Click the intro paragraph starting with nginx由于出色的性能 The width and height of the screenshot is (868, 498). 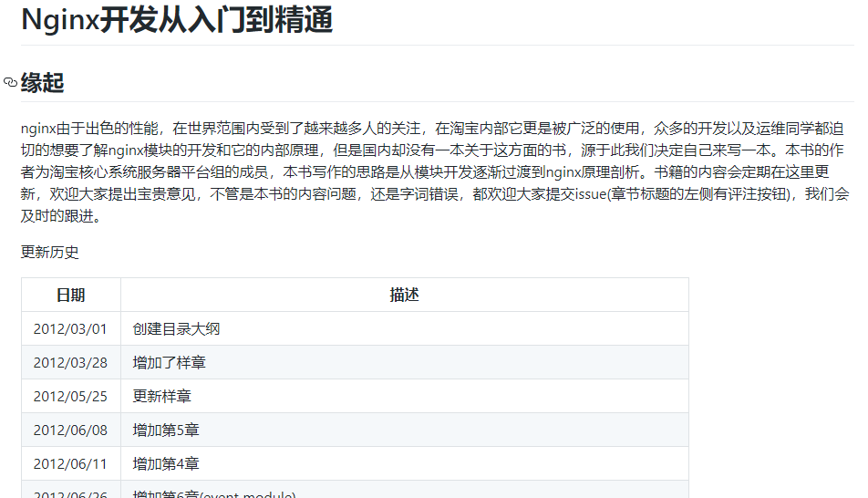[x=435, y=171]
